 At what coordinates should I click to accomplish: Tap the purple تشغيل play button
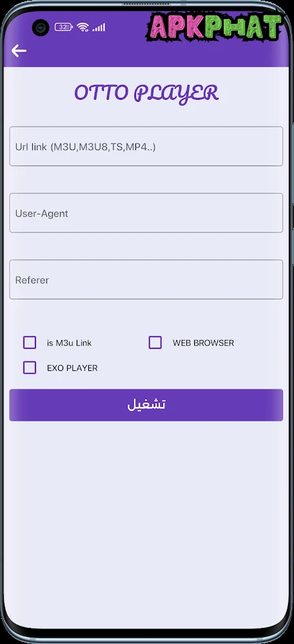(146, 405)
